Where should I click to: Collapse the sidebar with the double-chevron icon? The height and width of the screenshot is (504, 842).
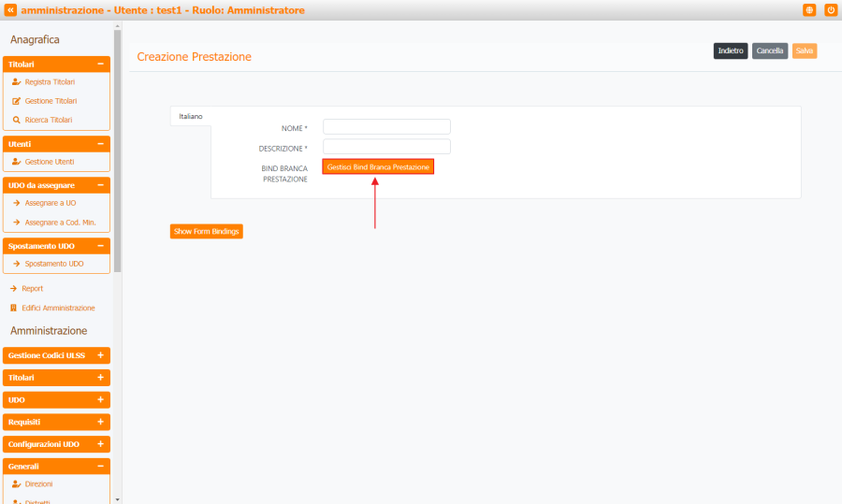[10, 10]
